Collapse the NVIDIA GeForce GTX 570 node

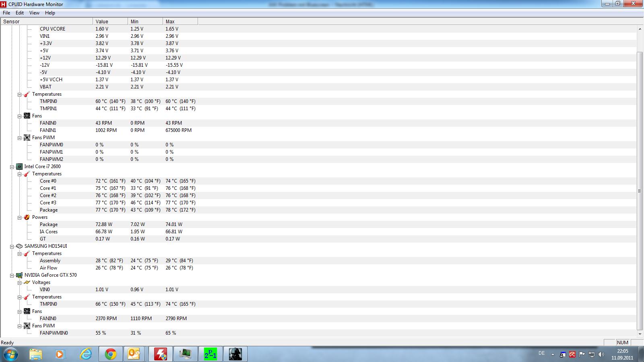(x=12, y=275)
